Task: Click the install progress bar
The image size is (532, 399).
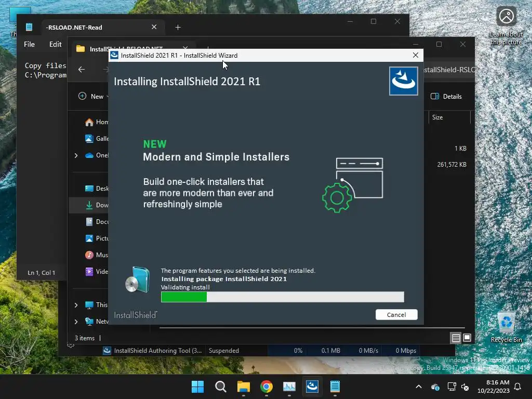Action: click(282, 297)
